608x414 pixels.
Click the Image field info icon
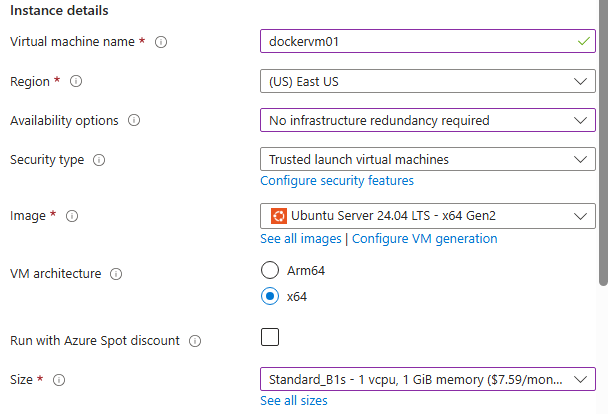coord(72,216)
